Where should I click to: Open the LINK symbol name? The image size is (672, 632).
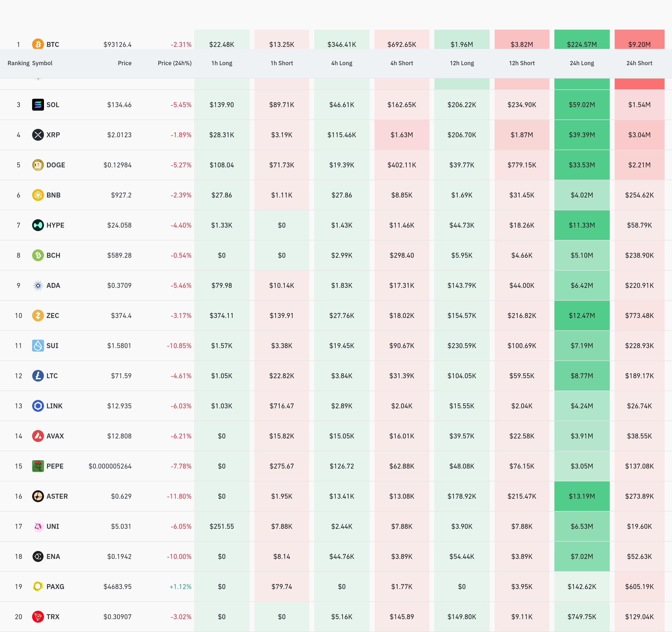(54, 406)
